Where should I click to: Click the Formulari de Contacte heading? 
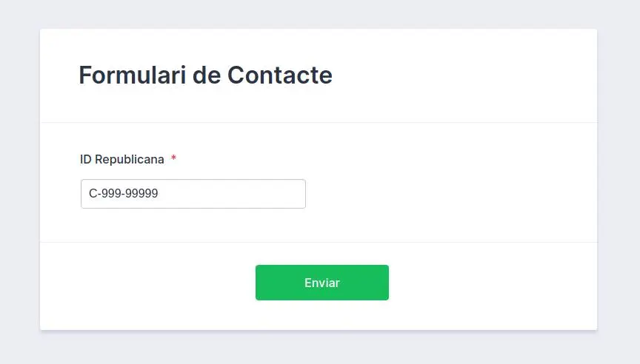point(206,75)
